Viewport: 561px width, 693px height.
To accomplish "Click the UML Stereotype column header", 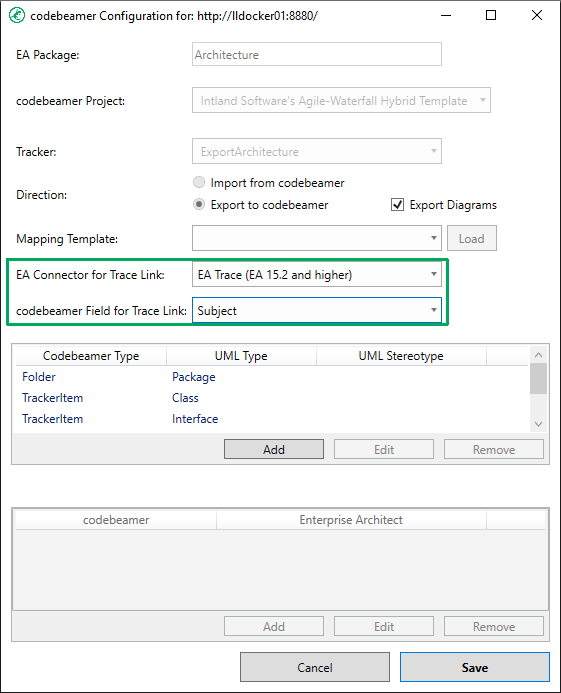I will pos(401,356).
